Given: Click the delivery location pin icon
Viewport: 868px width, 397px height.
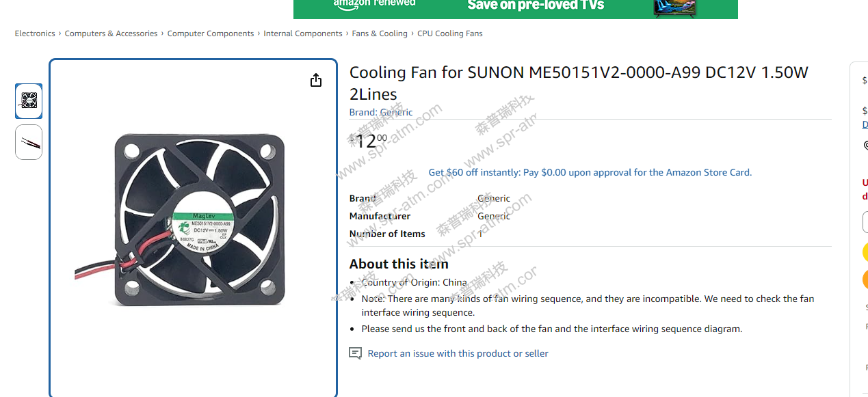Looking at the screenshot, I should coord(865,145).
